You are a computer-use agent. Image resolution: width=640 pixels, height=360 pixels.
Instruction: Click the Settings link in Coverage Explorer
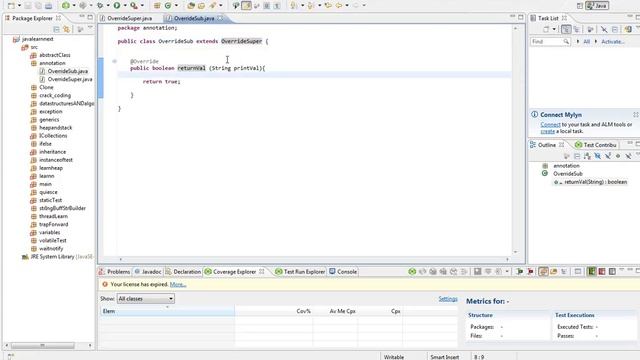tap(448, 299)
